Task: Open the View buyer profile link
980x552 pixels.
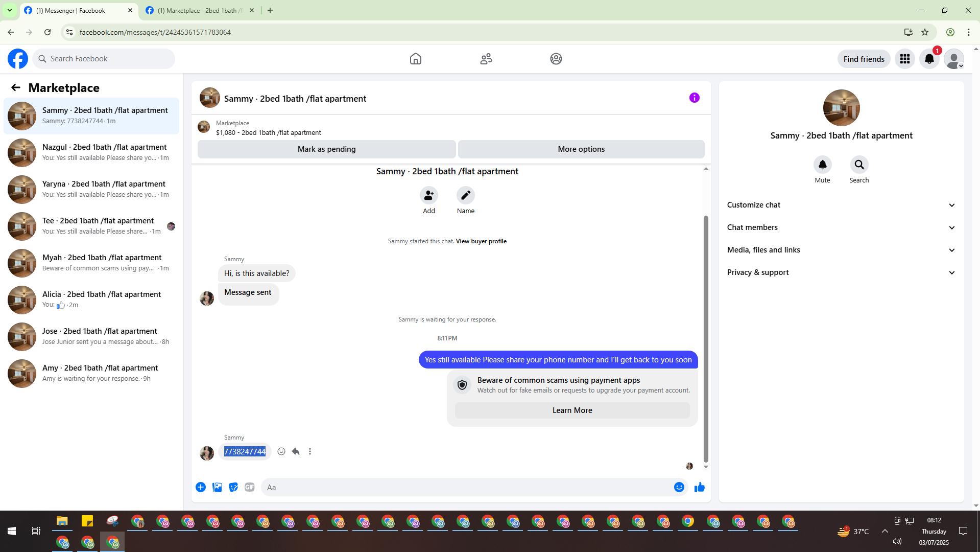Action: (481, 241)
